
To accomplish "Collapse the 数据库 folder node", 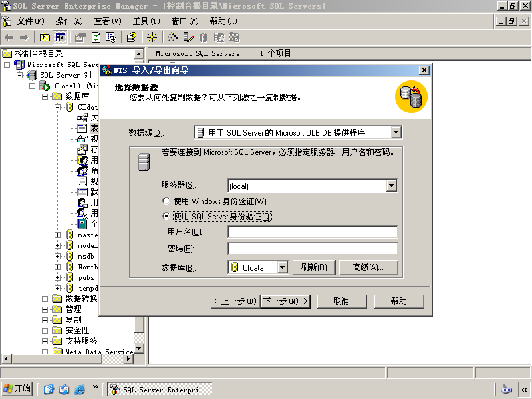I will point(45,96).
